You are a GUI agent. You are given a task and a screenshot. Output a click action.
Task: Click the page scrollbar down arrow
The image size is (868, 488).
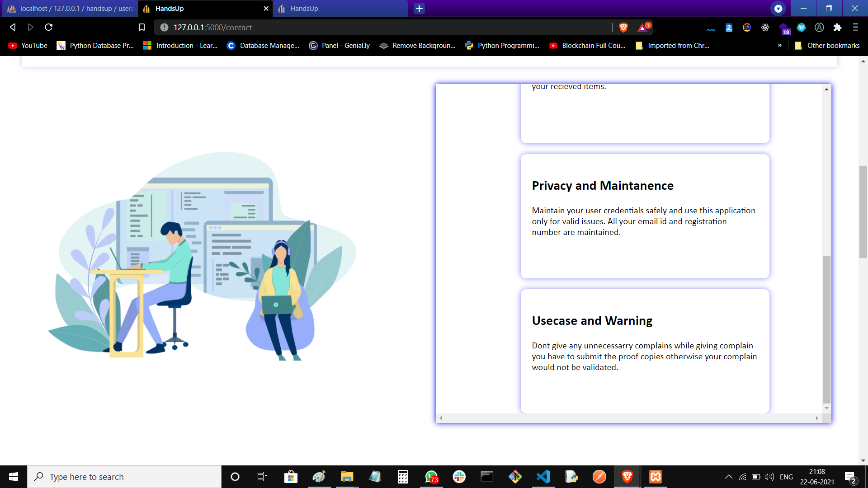(x=863, y=461)
